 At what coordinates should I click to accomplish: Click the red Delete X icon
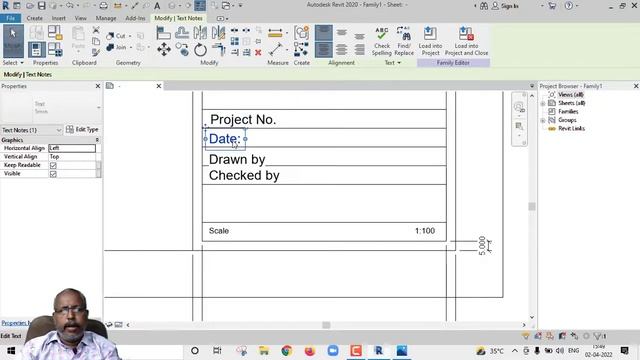pyautogui.click(x=258, y=52)
